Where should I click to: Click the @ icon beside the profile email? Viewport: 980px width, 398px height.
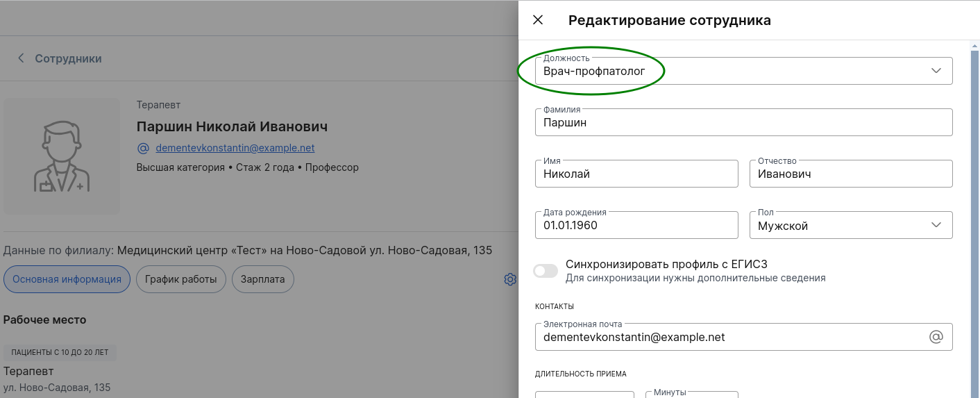click(x=144, y=148)
